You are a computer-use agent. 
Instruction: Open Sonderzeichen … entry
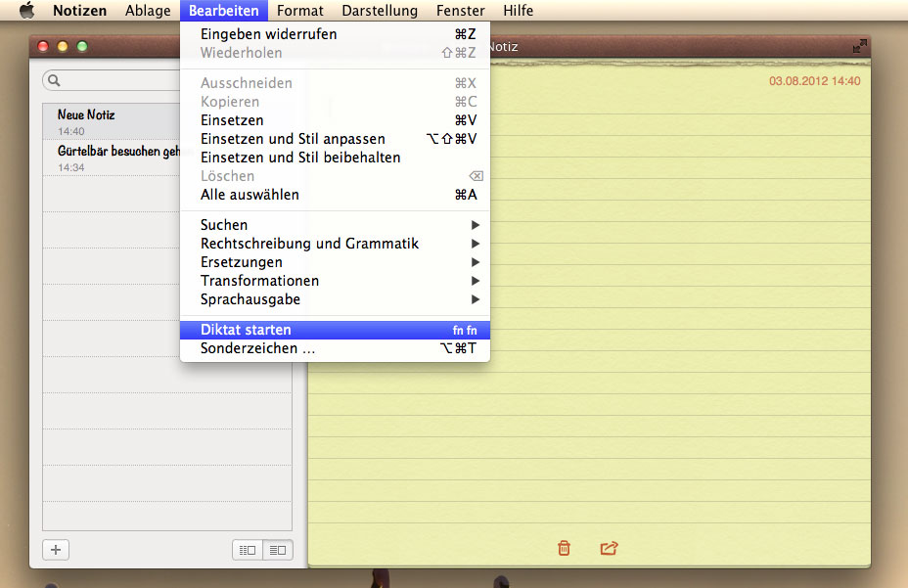pos(335,348)
